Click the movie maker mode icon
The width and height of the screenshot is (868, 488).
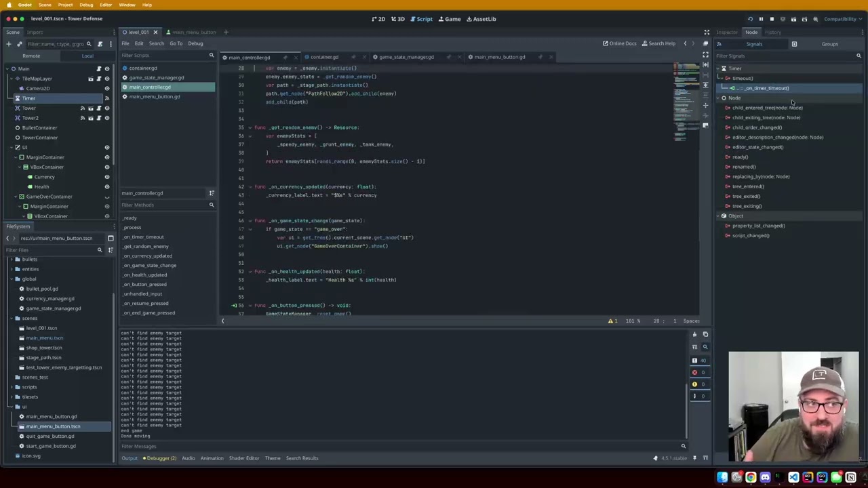tap(815, 19)
